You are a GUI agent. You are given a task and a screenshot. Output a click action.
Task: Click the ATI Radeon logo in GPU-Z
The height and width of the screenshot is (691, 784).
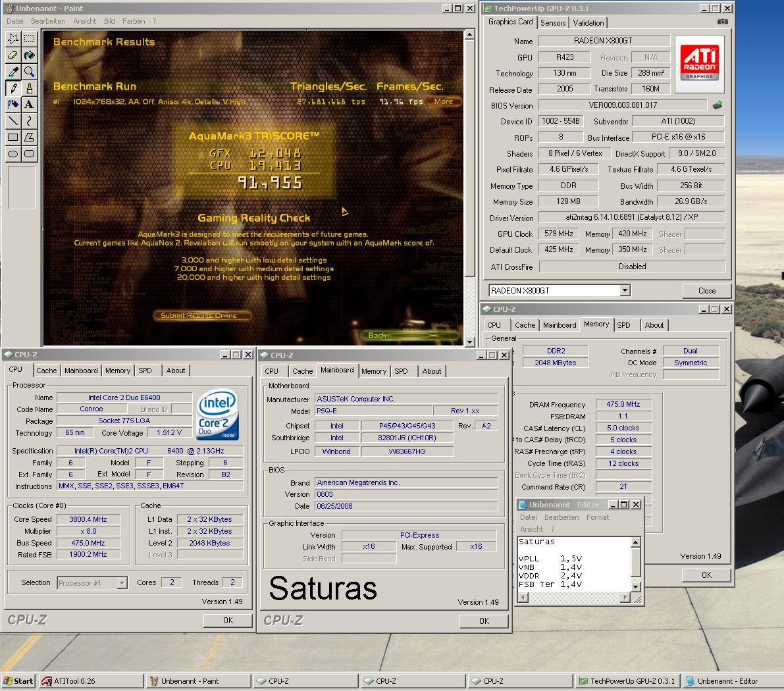[x=700, y=64]
